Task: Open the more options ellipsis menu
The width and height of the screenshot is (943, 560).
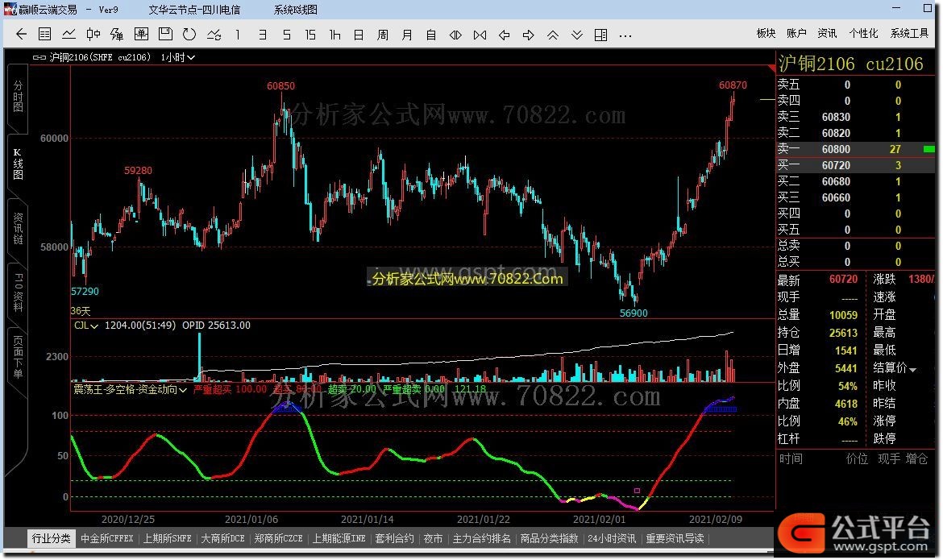Action: click(625, 35)
